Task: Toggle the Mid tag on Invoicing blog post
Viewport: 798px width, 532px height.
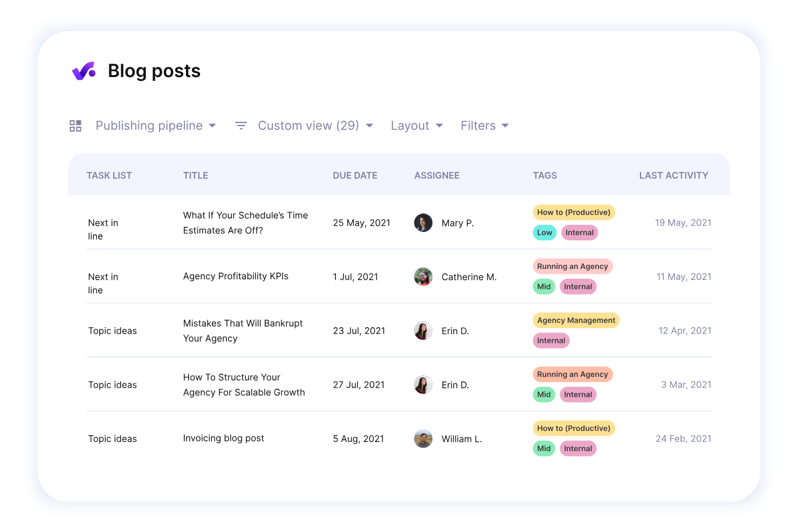Action: click(x=544, y=448)
